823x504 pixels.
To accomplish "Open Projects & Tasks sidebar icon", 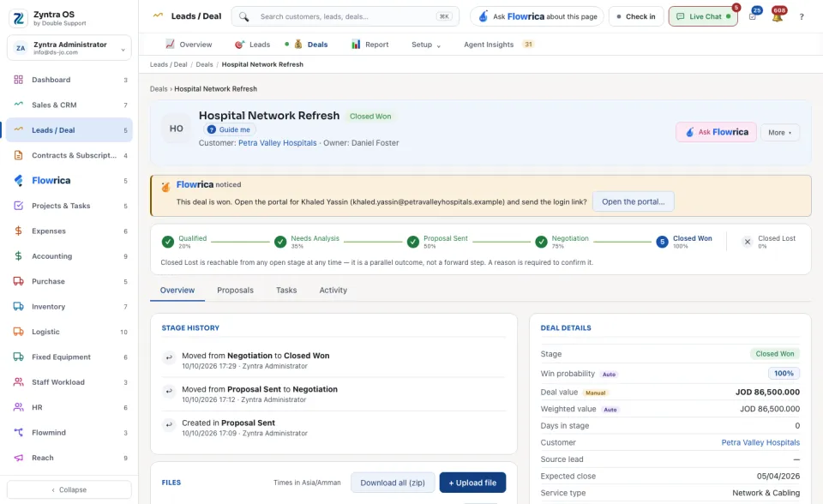I will pyautogui.click(x=18, y=206).
